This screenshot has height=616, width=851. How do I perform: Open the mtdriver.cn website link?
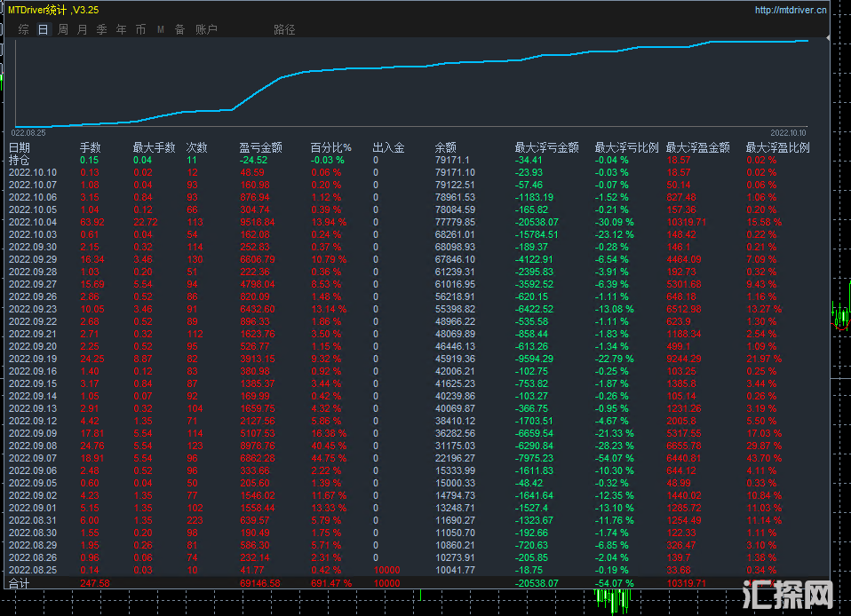pos(790,11)
